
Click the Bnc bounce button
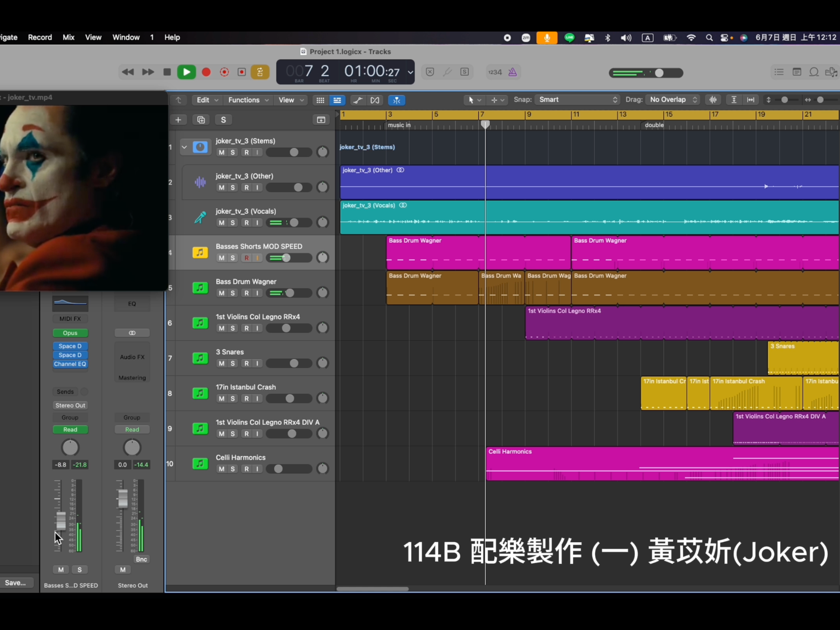(x=142, y=559)
